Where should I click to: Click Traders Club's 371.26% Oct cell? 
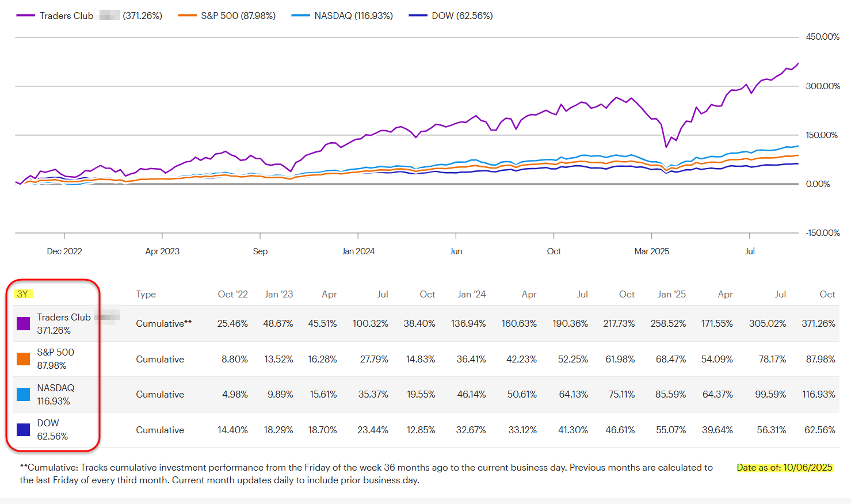pos(818,324)
